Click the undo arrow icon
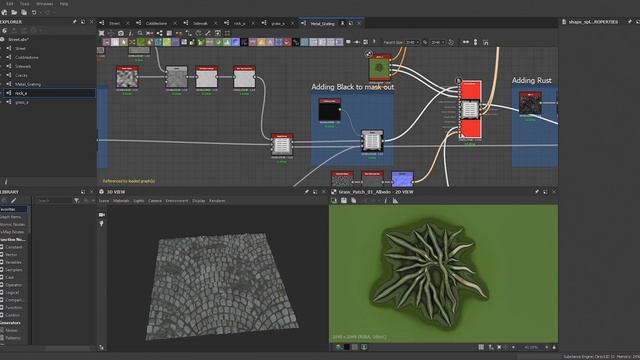The width and height of the screenshot is (640, 360). click(34, 13)
